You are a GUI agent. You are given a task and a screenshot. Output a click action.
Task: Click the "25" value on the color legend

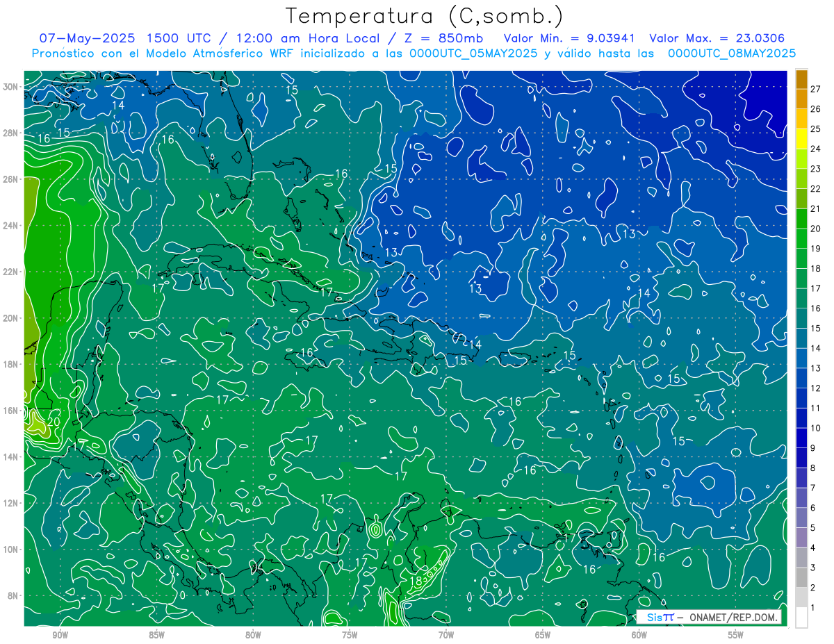click(x=815, y=129)
